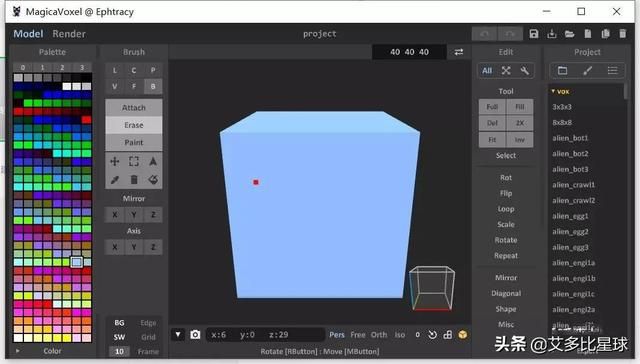Image resolution: width=640 pixels, height=364 pixels.
Task: Select the eyedropper color picker tool
Action: point(115,180)
